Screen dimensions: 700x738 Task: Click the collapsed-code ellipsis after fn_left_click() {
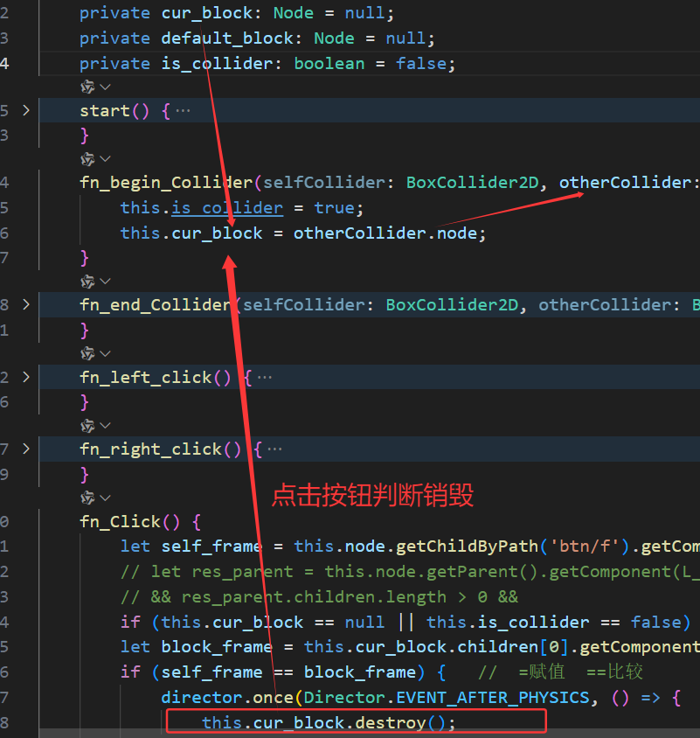tap(265, 378)
